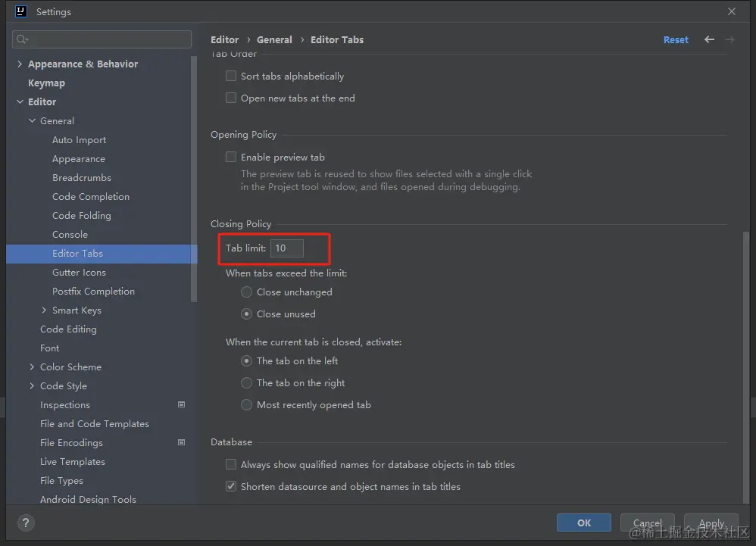The width and height of the screenshot is (756, 546).
Task: Click the settings search field
Action: [x=102, y=39]
